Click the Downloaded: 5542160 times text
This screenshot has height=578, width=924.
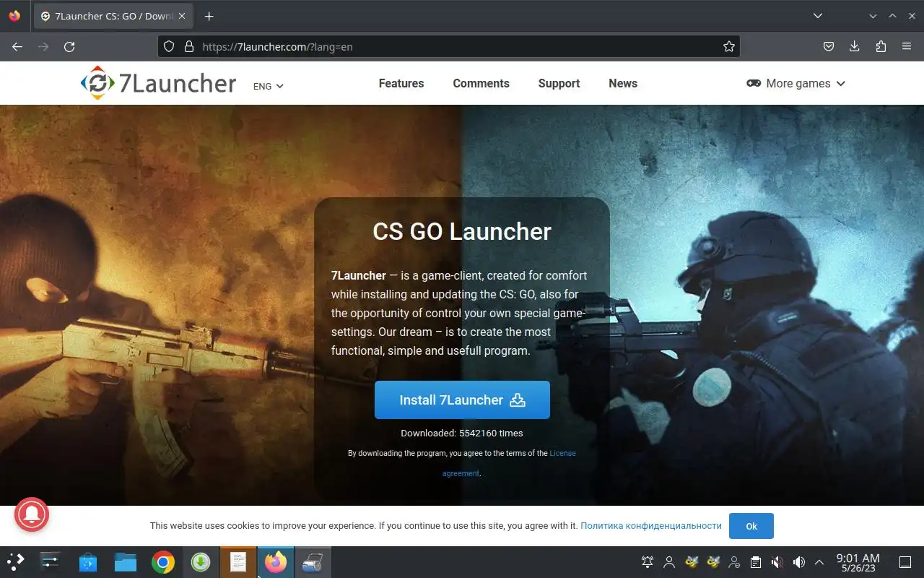pyautogui.click(x=462, y=433)
